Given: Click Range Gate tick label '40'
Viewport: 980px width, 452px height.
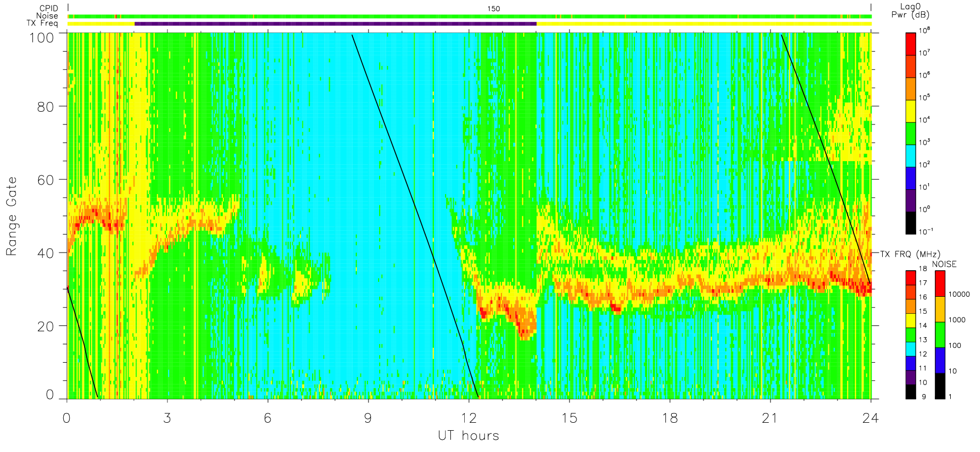Looking at the screenshot, I should click(x=46, y=253).
